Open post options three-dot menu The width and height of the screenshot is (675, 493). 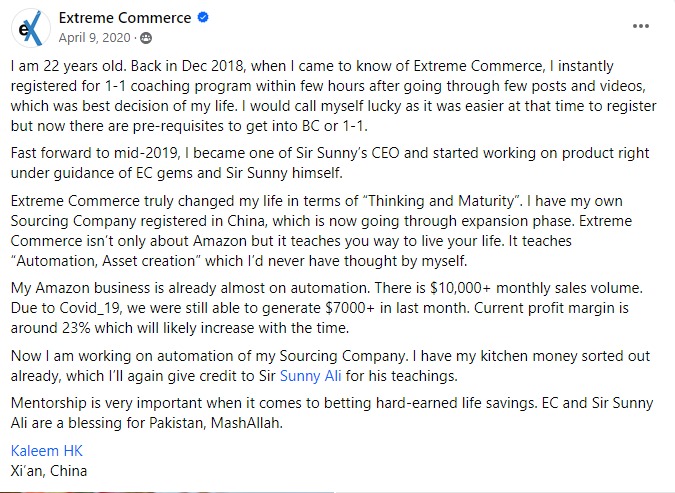tap(641, 26)
